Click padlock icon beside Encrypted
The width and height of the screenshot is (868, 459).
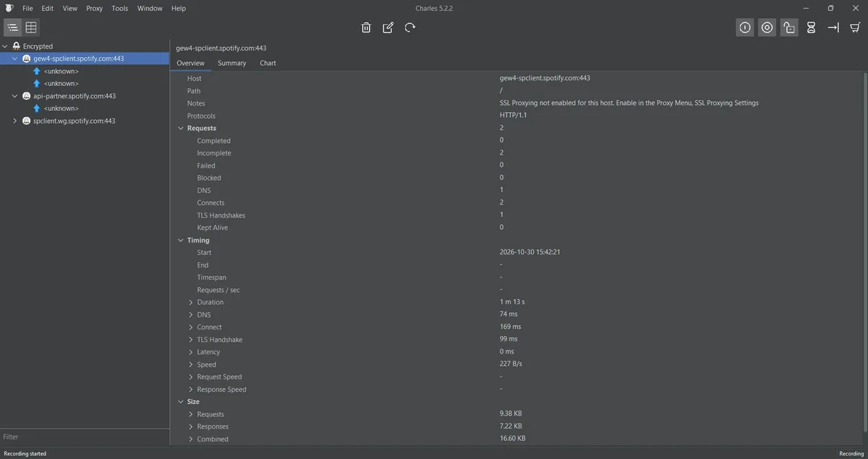tap(16, 46)
